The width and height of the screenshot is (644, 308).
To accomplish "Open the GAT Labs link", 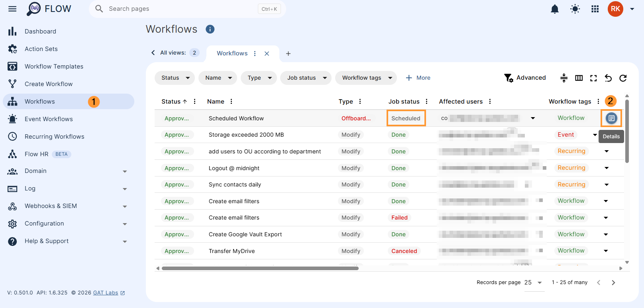I will [x=109, y=293].
